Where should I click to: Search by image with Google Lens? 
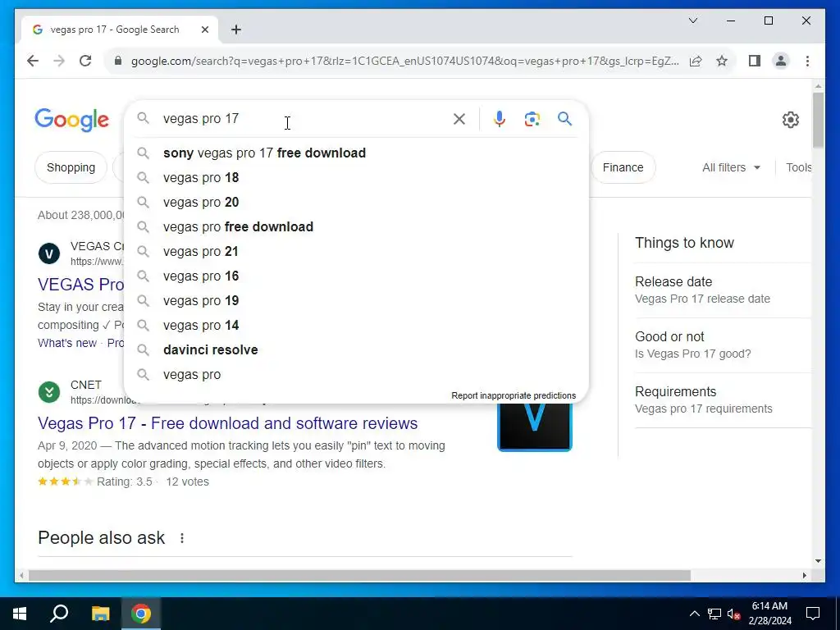[x=532, y=119]
